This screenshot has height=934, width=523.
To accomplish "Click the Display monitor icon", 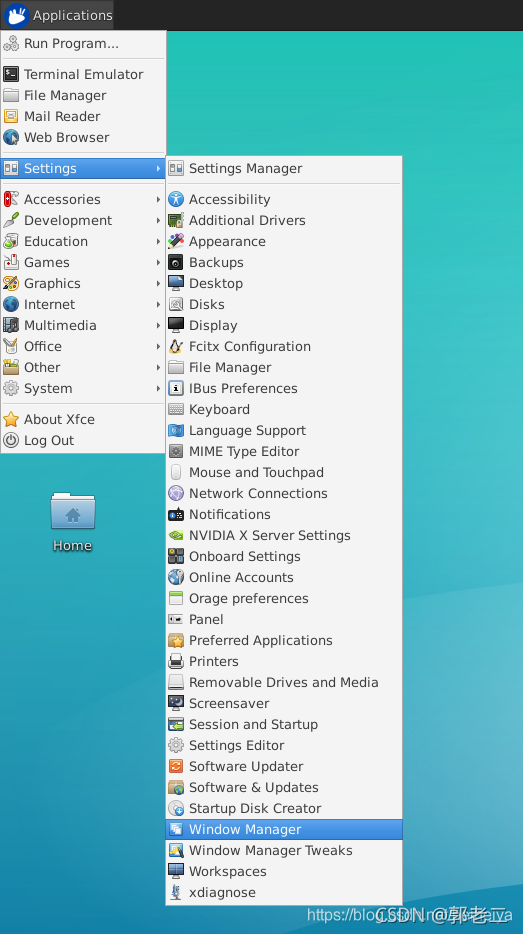I will coord(176,325).
